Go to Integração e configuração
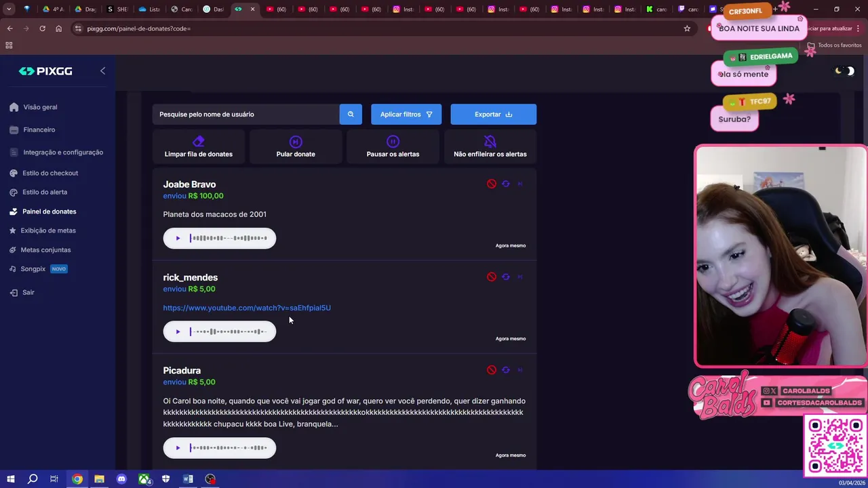 pyautogui.click(x=63, y=152)
